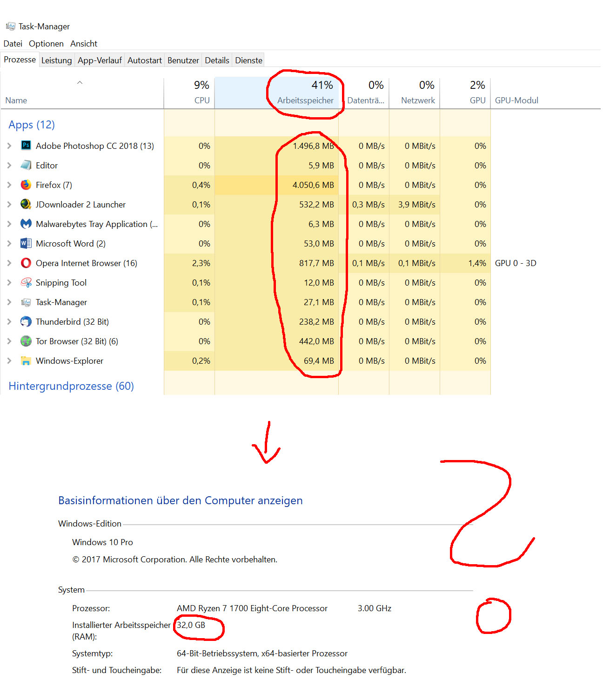Select the Opera Internet Browser icon
603x700 pixels.
click(26, 263)
